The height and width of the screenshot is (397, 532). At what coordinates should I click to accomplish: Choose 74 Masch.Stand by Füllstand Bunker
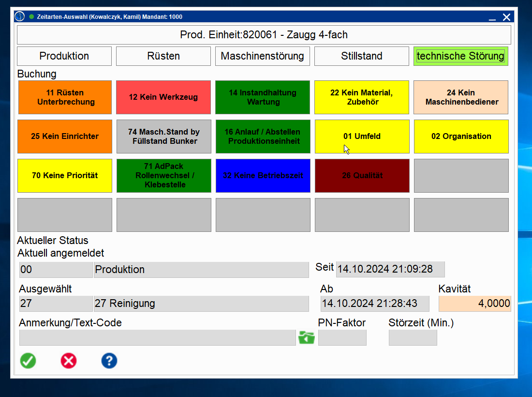click(163, 137)
